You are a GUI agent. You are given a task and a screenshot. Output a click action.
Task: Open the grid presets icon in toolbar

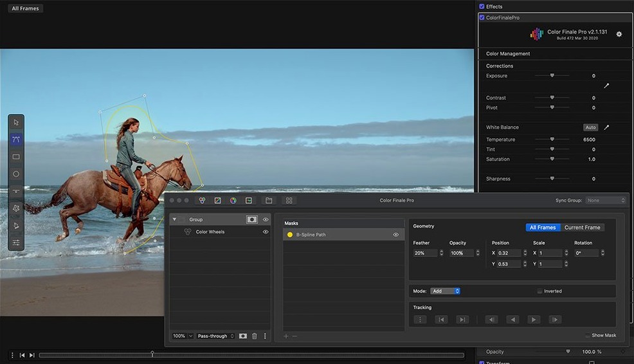click(x=289, y=200)
